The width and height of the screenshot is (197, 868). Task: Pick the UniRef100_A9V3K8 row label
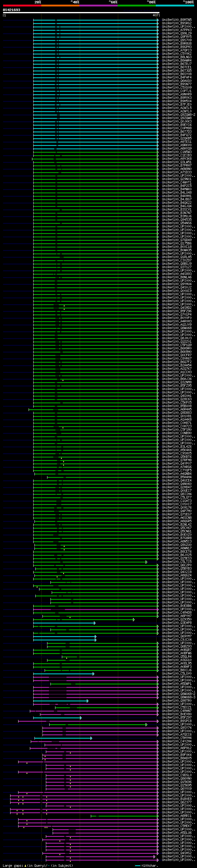(177, 159)
